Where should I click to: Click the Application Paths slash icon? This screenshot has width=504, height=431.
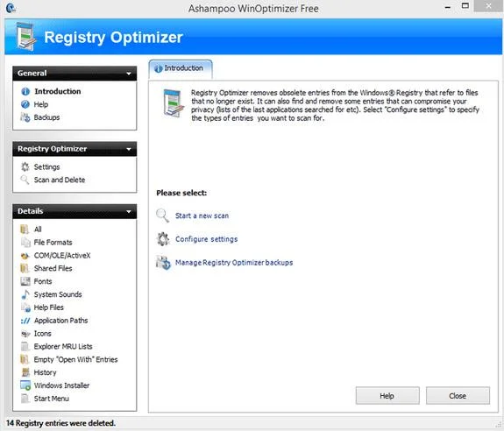pos(25,321)
